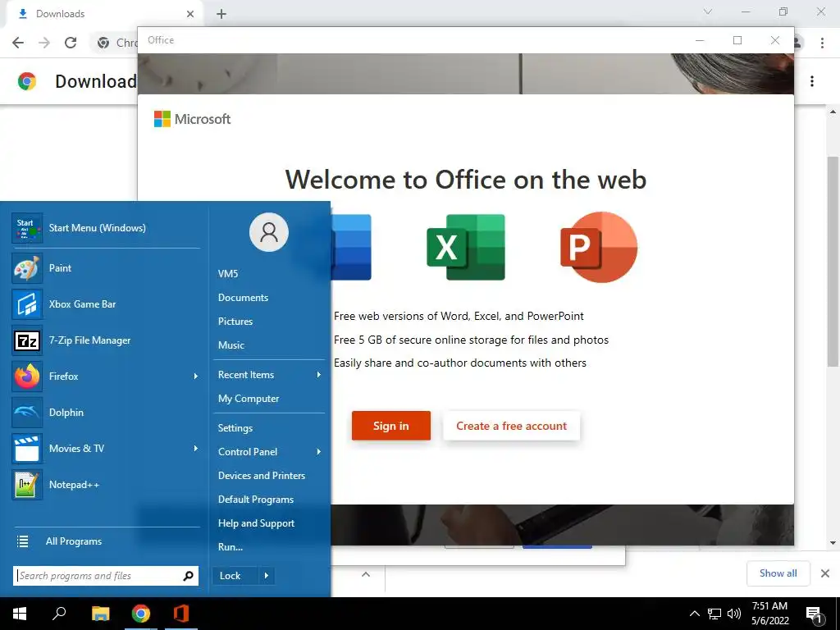Expand the Movies & TV submenu arrow
Image resolution: width=840 pixels, height=630 pixels.
pyautogui.click(x=195, y=449)
